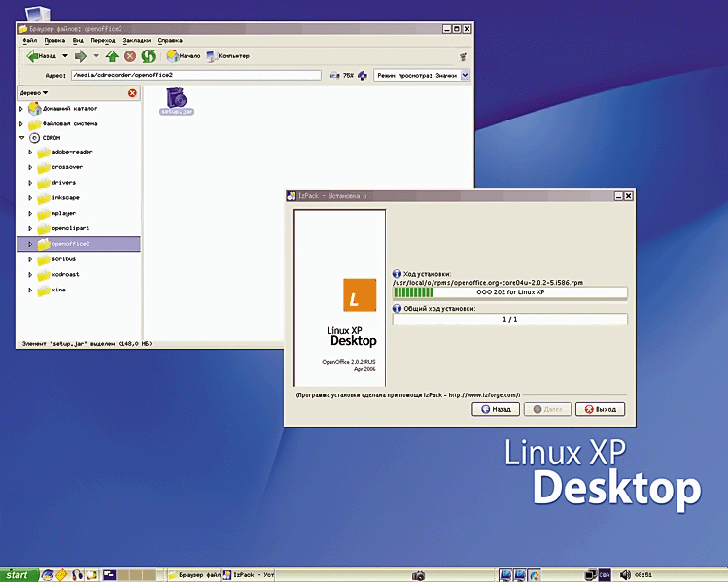Go up one folder with green up arrow
Screen dimensions: 728x582
[112, 56]
